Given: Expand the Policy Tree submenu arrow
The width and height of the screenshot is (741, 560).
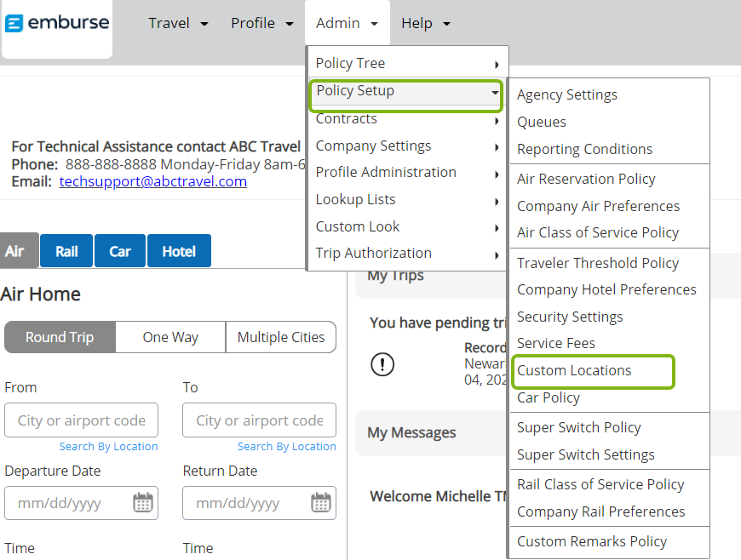Looking at the screenshot, I should click(x=497, y=64).
